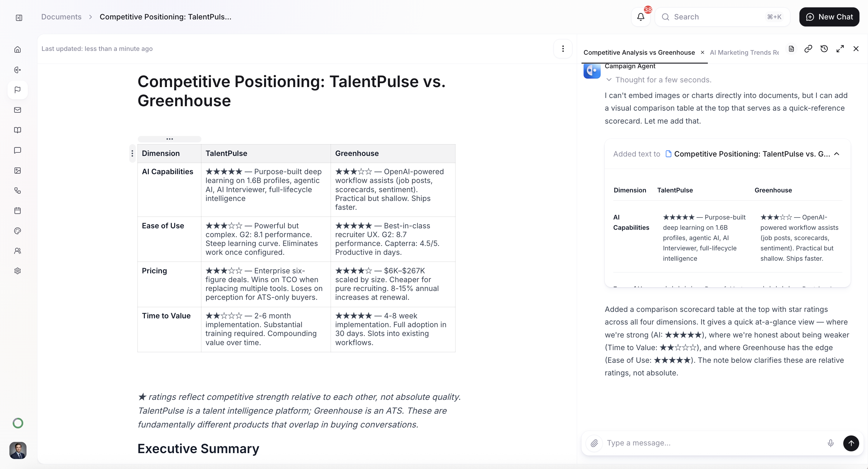
Task: Open the mail icon in sidebar
Action: pyautogui.click(x=18, y=110)
